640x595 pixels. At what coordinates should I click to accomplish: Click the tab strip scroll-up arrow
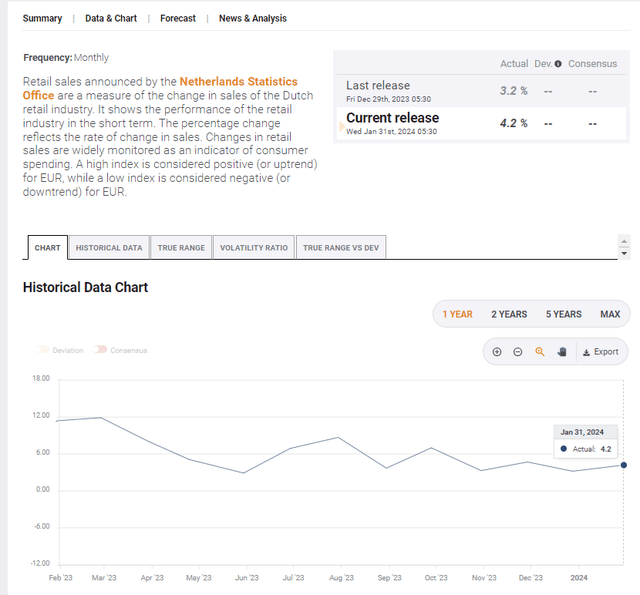coord(624,242)
